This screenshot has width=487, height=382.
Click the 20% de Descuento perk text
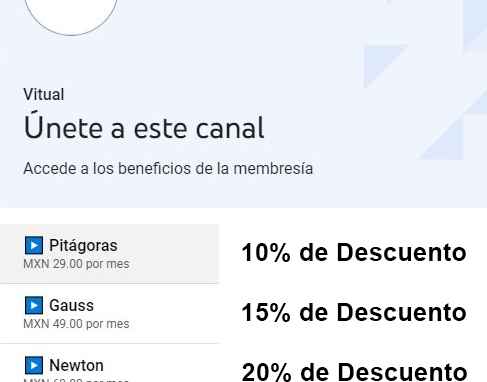tap(354, 372)
